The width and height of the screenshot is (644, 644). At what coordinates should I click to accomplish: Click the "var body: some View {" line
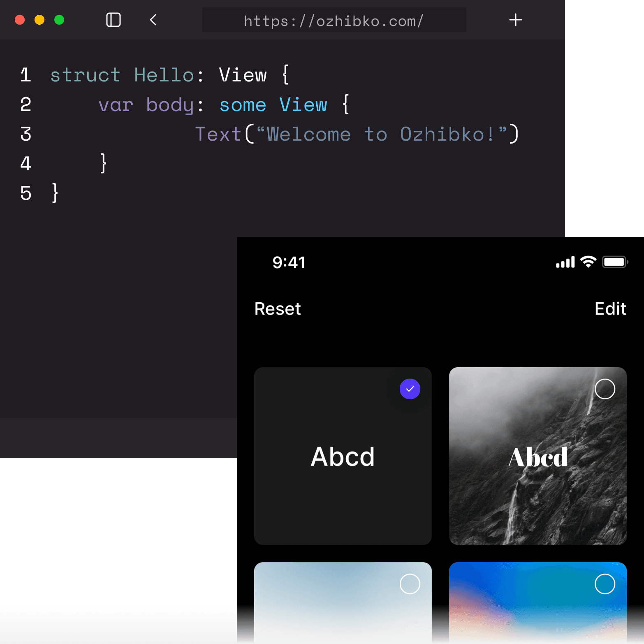coord(224,105)
